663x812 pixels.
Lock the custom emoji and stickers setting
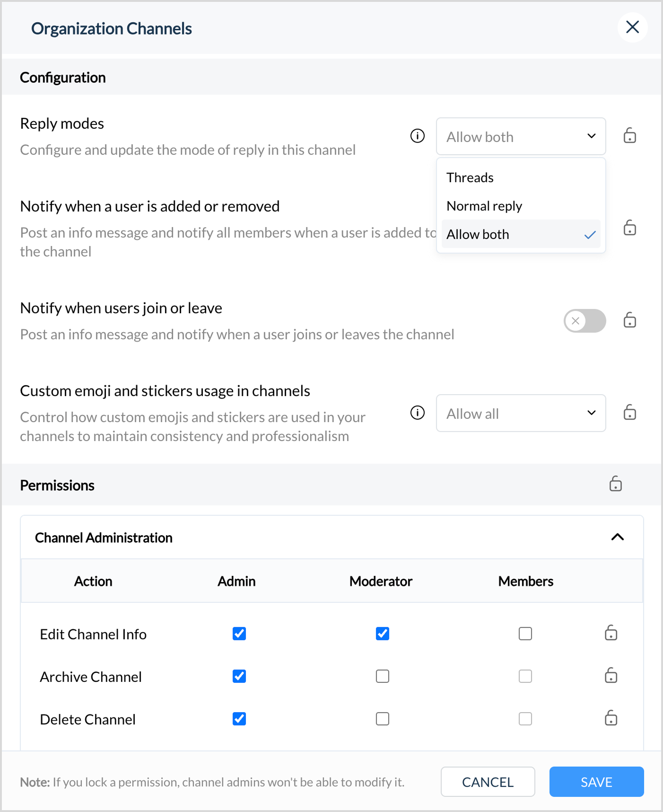click(x=629, y=413)
